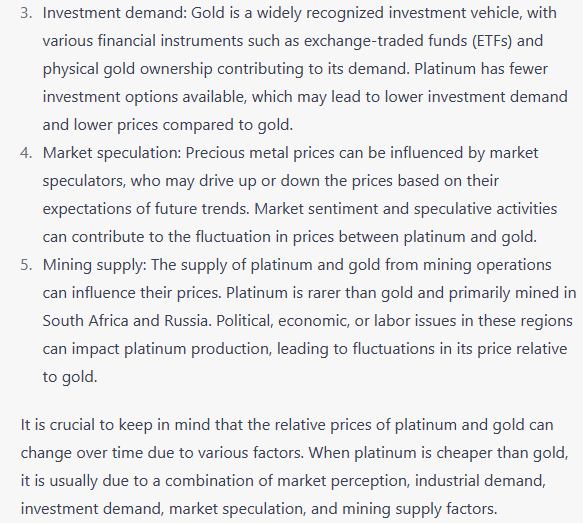583x523 pixels.
Task: Click the phrase 'mining supply factors.' at the end
Action: [x=419, y=509]
